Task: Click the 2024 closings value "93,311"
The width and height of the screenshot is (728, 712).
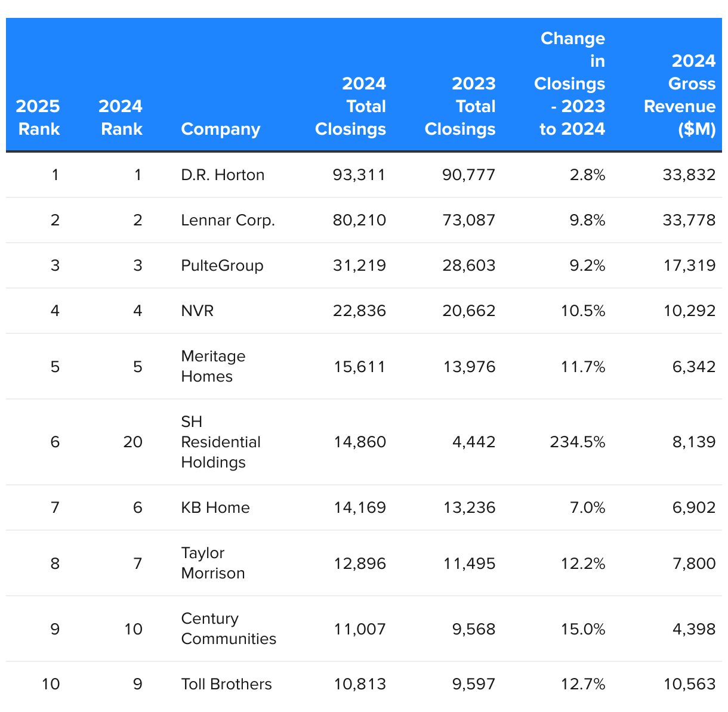Action: (x=360, y=175)
